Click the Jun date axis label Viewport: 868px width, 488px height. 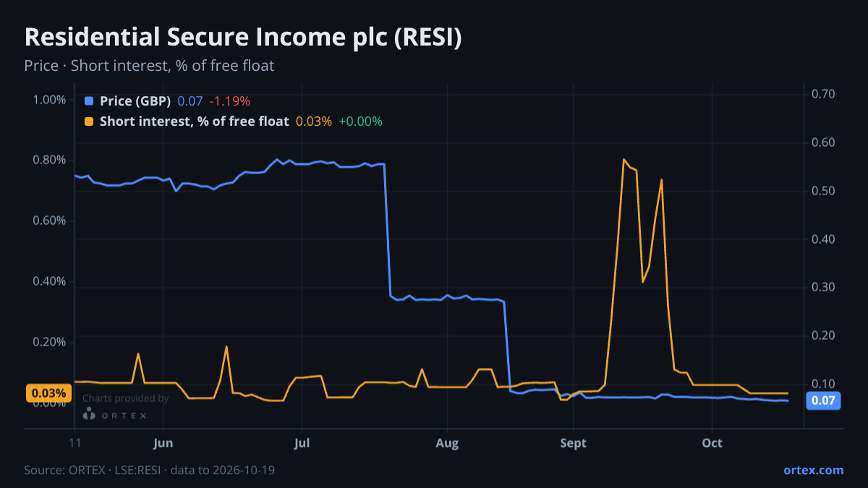click(163, 442)
